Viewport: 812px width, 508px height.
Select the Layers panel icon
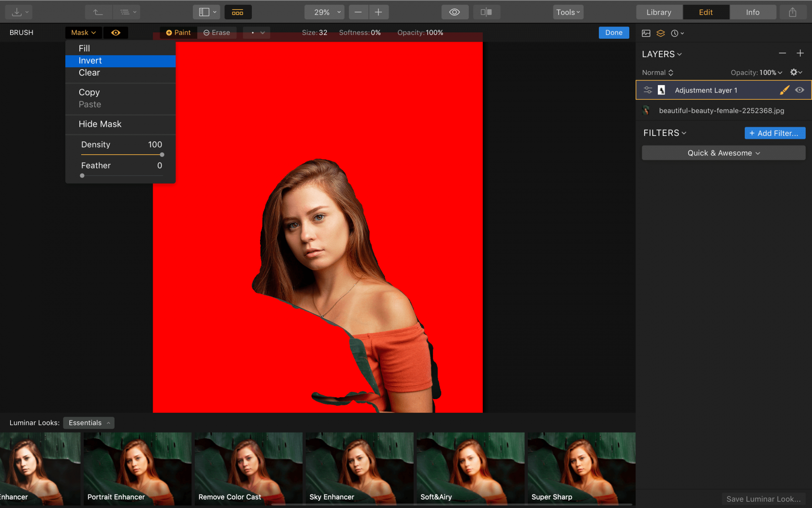[x=661, y=33]
